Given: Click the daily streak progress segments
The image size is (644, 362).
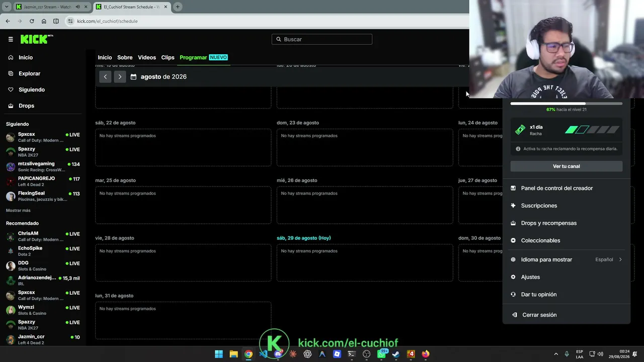Looking at the screenshot, I should coord(592,130).
